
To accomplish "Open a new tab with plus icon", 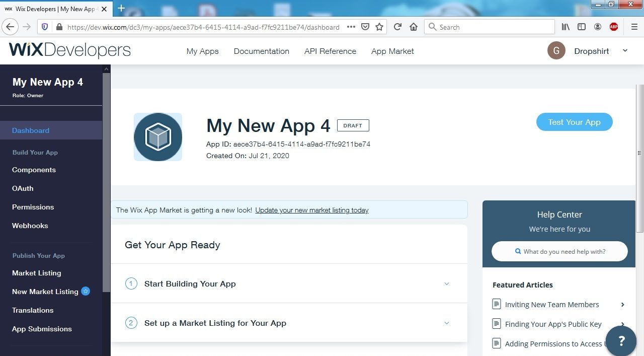I will point(121,8).
